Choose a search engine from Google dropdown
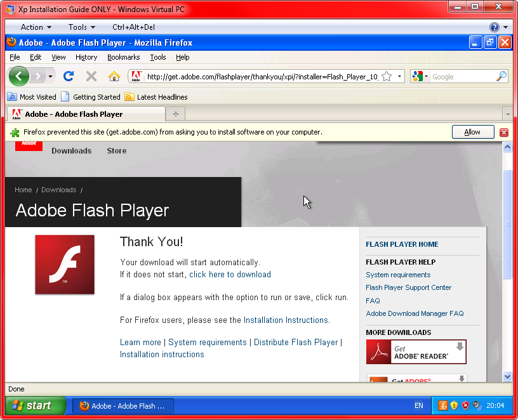Viewport: 518px width, 420px height. pyautogui.click(x=420, y=77)
